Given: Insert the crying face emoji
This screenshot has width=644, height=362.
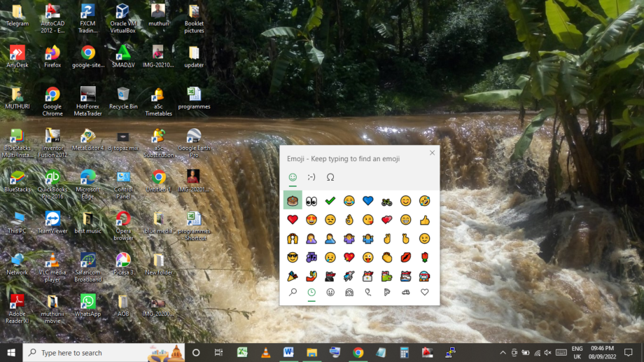Looking at the screenshot, I should click(330, 258).
